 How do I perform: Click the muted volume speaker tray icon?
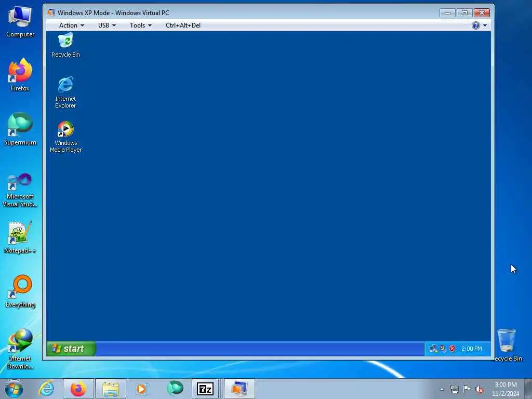point(480,389)
